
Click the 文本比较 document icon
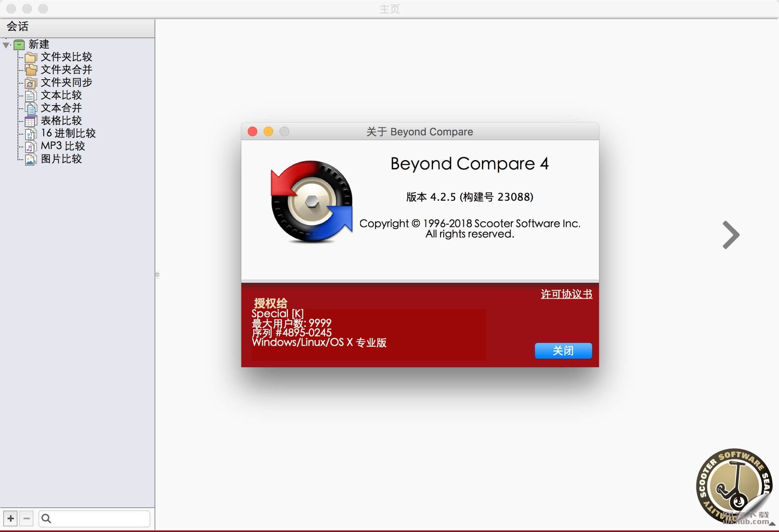coord(31,96)
